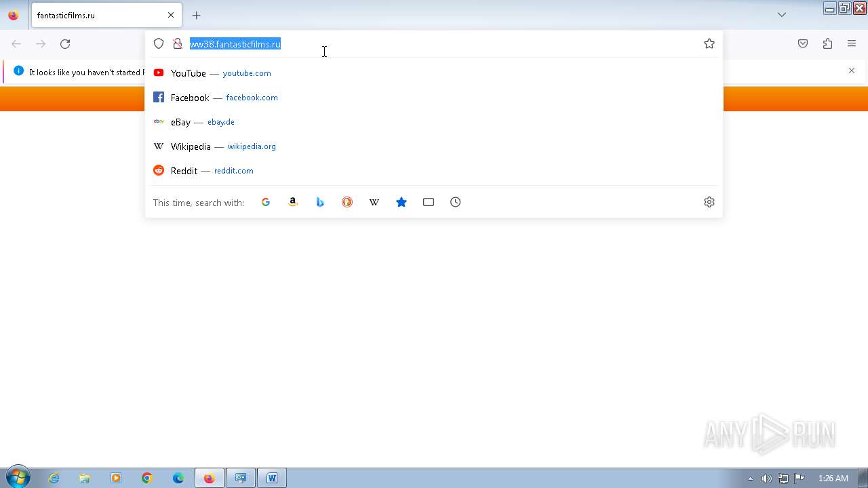The image size is (868, 488).
Task: Launch Microsoft Edge from taskbar
Action: [x=178, y=478]
